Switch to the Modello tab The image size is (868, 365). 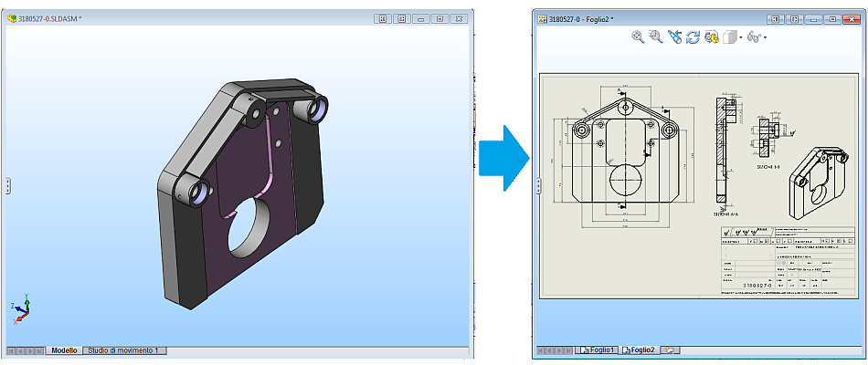point(63,350)
